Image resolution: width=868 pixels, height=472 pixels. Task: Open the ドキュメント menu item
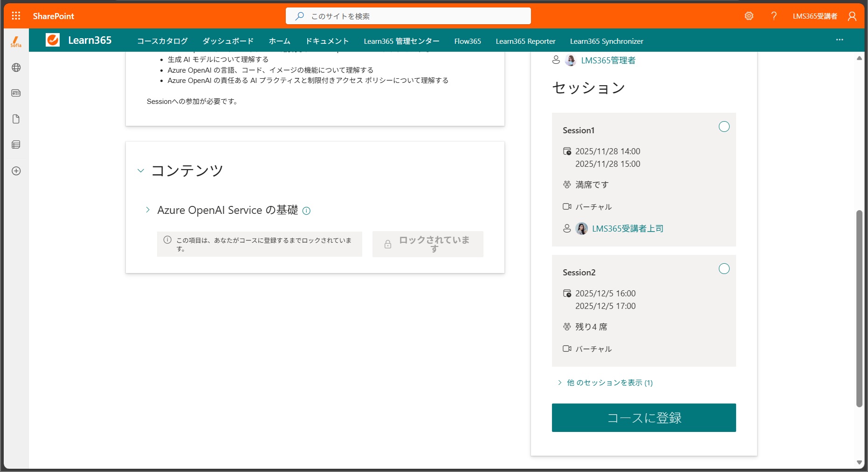[327, 41]
